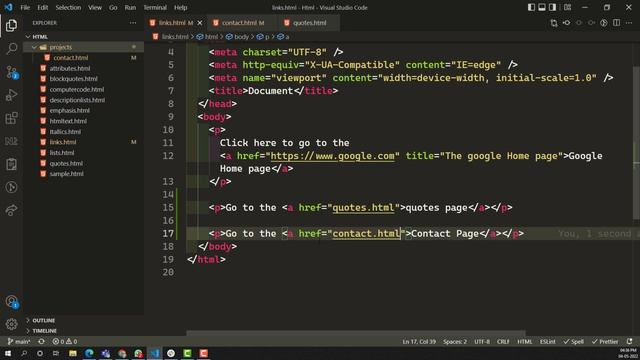Open notifications bell in status bar

coord(630,341)
